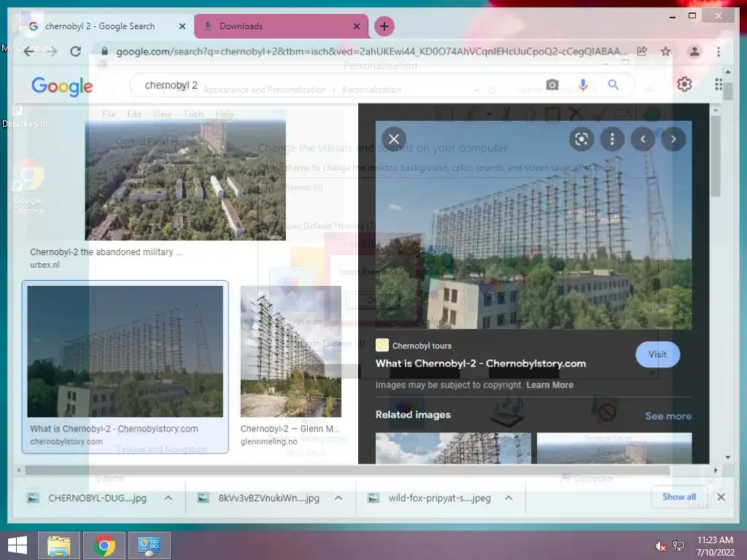Expand options for CHERNOBYL-DUG...jpg download
Viewport: 747px width, 560px height.
[x=169, y=498]
